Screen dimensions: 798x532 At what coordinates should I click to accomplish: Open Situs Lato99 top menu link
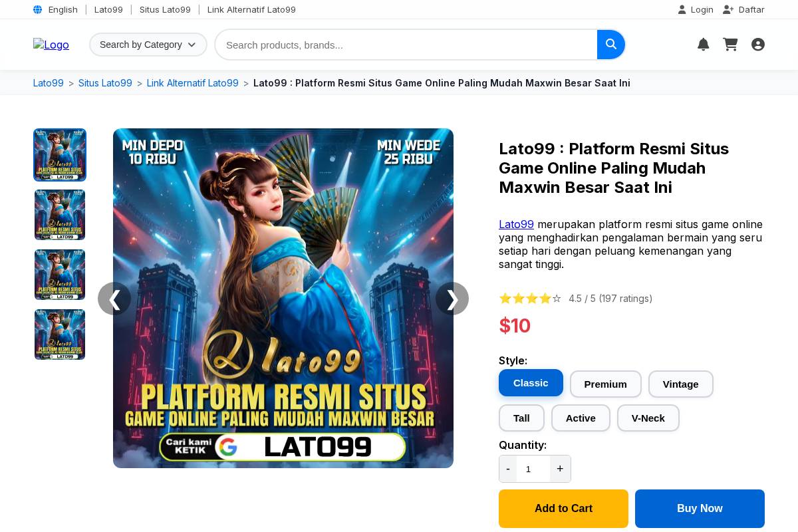165,9
